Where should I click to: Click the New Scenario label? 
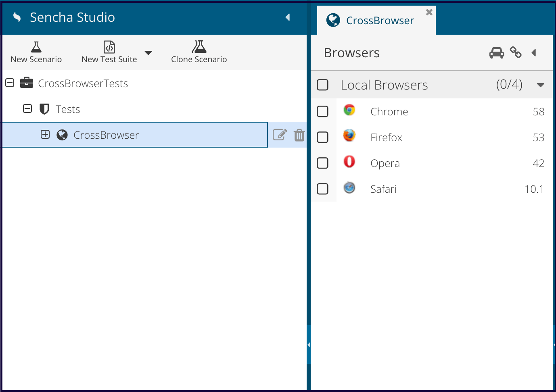point(36,59)
